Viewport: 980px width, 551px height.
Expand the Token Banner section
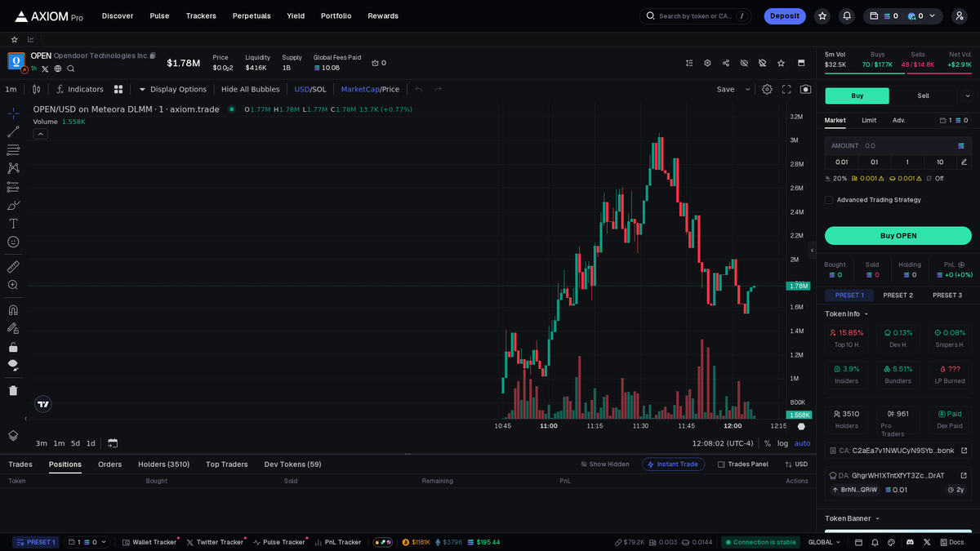(x=853, y=518)
